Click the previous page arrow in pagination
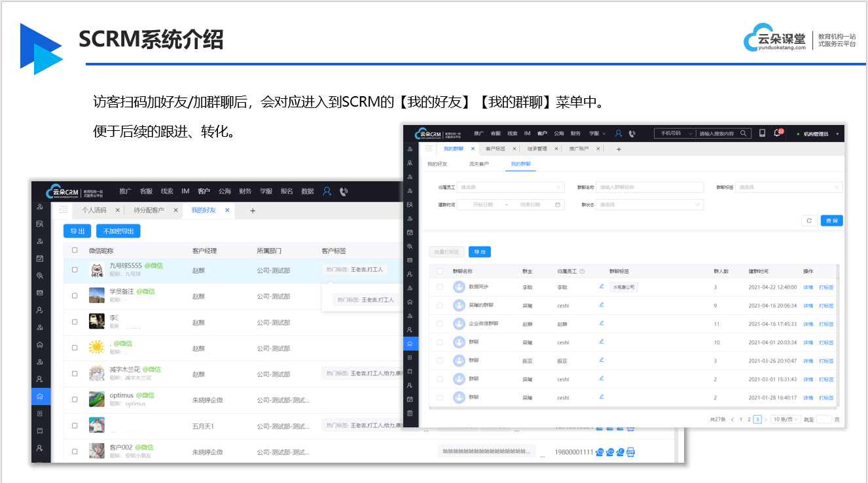868x483 pixels. pos(732,420)
